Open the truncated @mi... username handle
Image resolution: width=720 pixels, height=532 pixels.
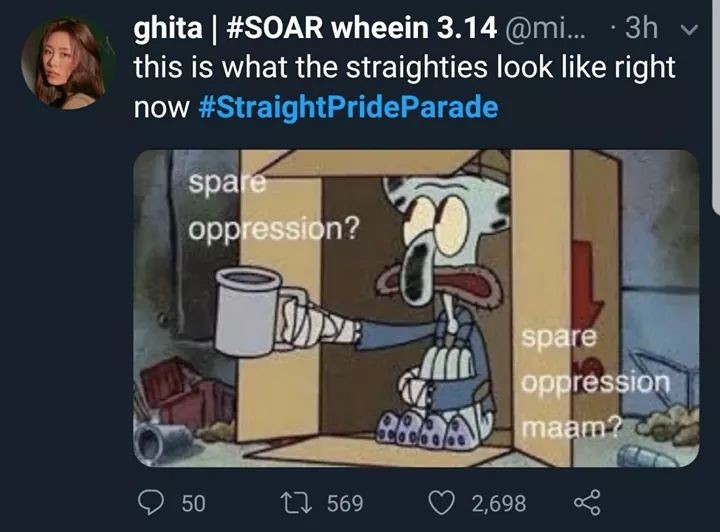pos(546,28)
